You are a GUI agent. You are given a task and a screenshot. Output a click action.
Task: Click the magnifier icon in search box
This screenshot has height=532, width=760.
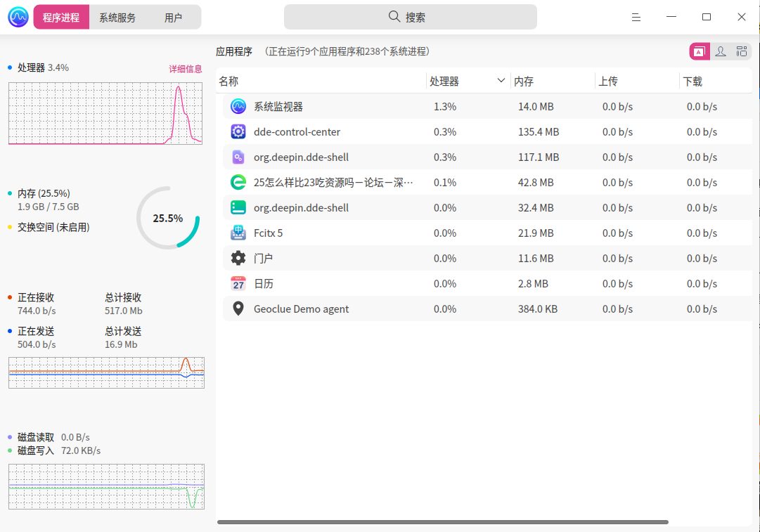(394, 17)
